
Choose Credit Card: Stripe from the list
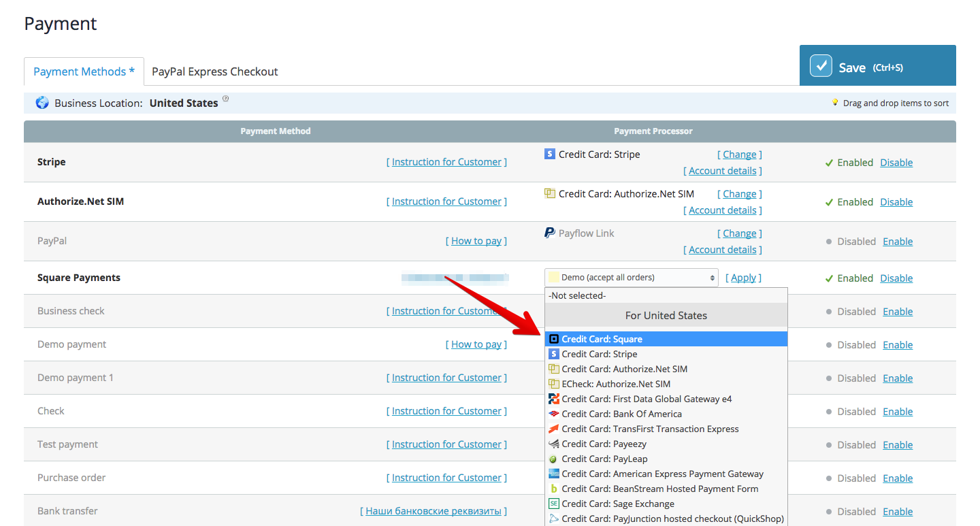coord(666,354)
